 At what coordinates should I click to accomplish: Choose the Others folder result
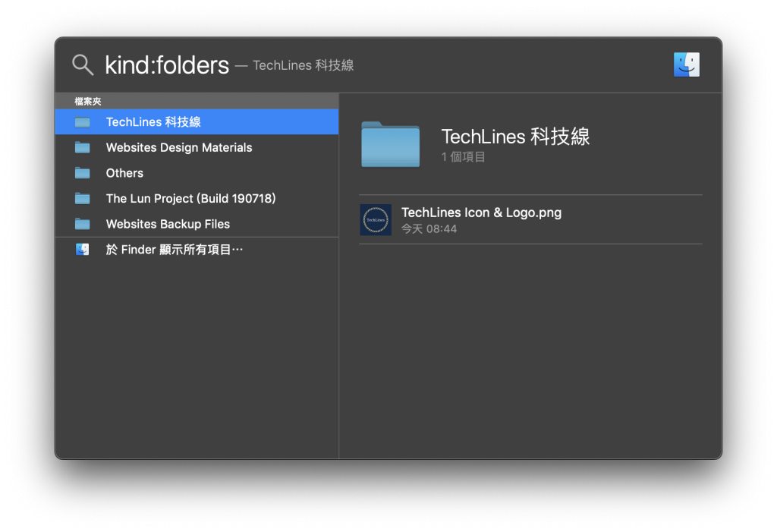pyautogui.click(x=197, y=173)
